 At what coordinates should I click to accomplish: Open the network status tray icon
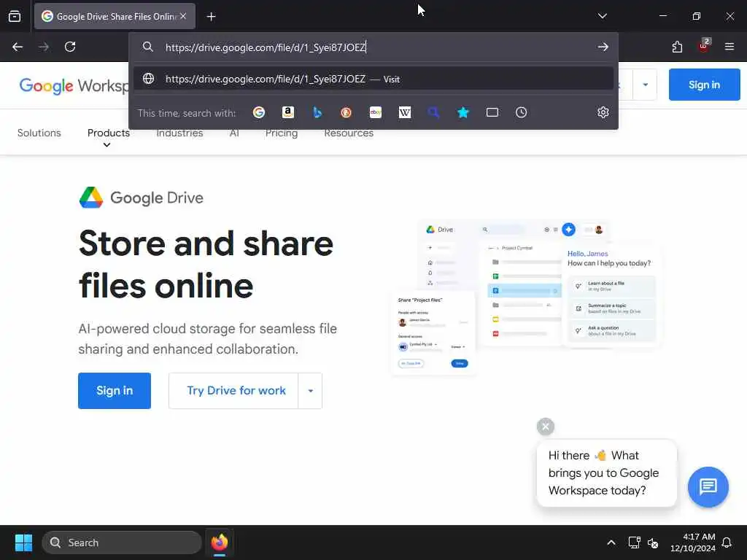[x=634, y=542]
